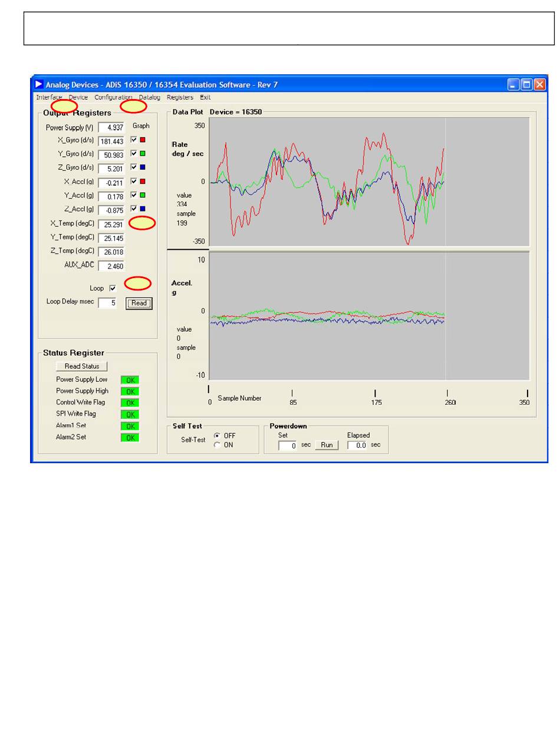
Task: Click the blue Z_Accl color swatch
Action: pyautogui.click(x=143, y=208)
